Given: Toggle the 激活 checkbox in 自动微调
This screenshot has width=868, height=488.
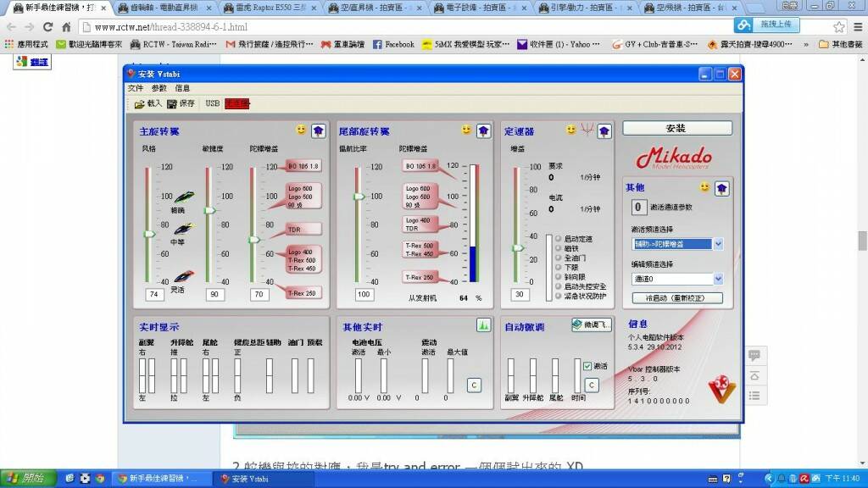Looking at the screenshot, I should point(587,366).
